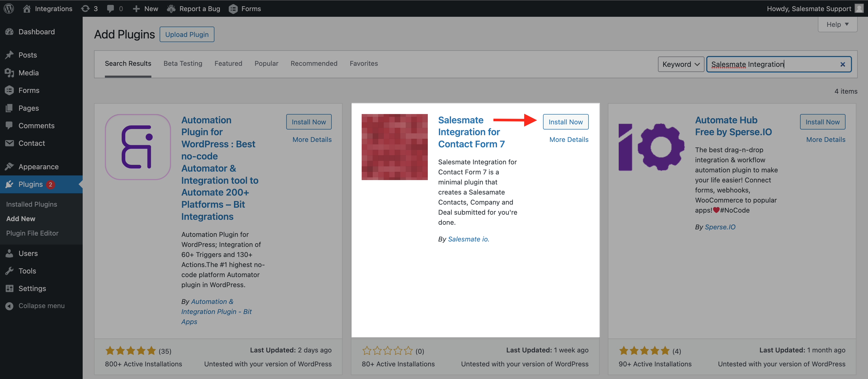This screenshot has height=379, width=868.
Task: Switch to the Search Results tab
Action: (x=128, y=64)
